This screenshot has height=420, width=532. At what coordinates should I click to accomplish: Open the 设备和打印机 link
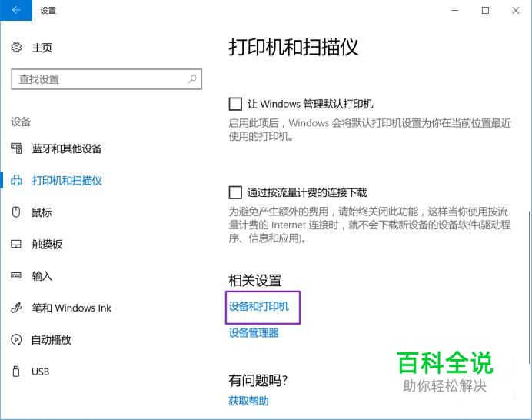coord(259,306)
